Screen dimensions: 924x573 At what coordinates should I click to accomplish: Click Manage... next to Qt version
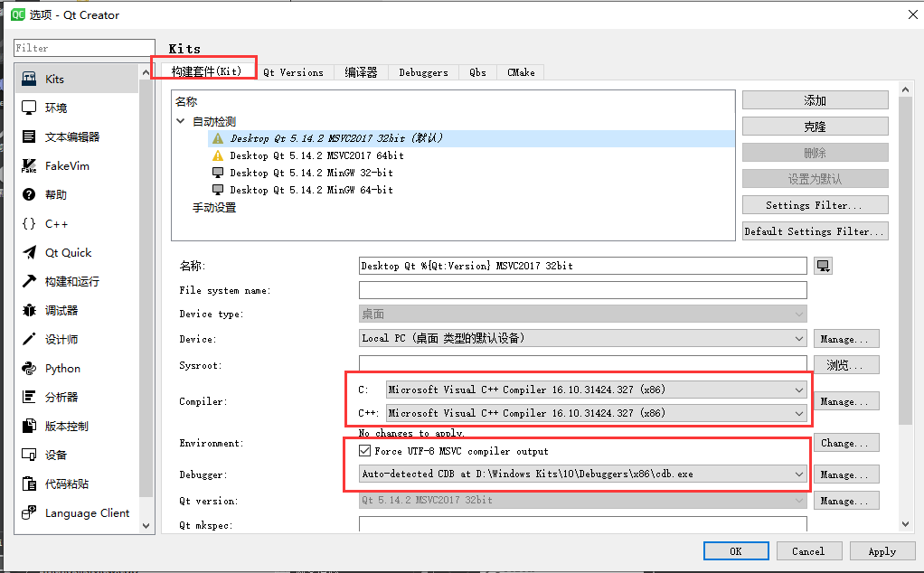[846, 501]
